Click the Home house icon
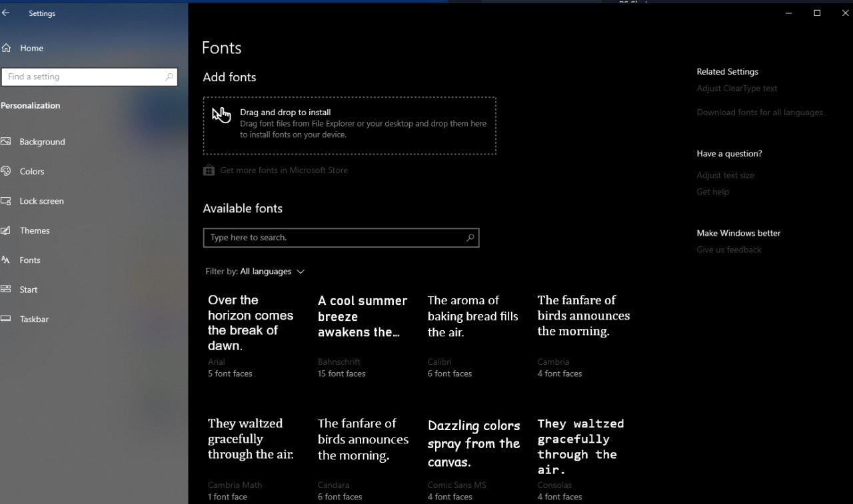 point(6,48)
